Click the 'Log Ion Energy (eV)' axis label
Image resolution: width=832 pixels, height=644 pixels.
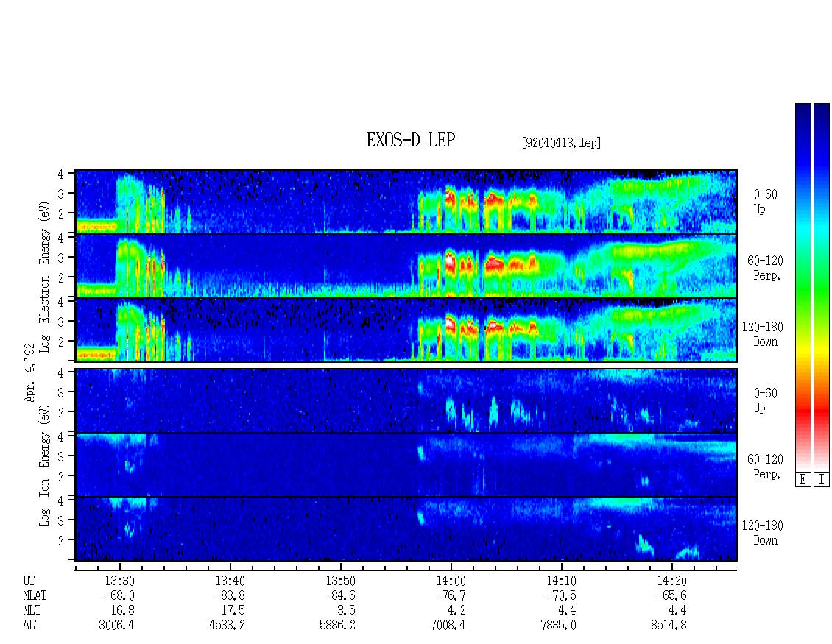click(x=45, y=465)
